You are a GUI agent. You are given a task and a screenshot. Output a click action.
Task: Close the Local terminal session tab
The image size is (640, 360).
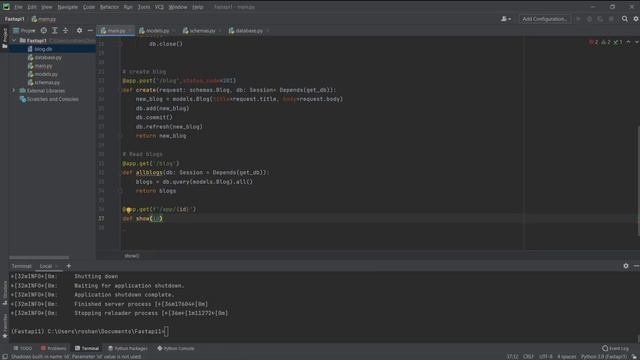pos(57,266)
